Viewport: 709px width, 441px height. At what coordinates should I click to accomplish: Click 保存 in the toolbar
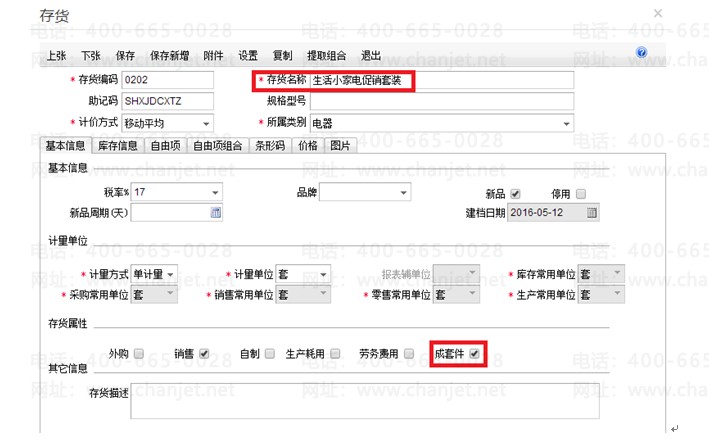(x=125, y=56)
